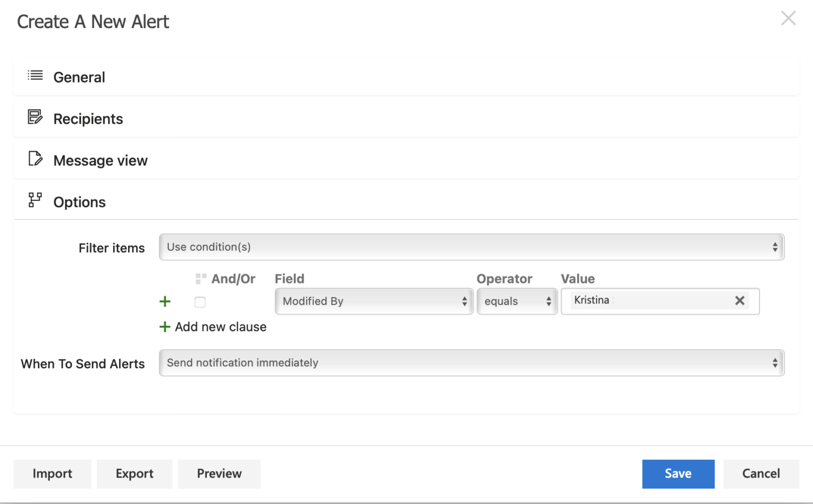Click the Options flowchart icon
Image resolution: width=813 pixels, height=504 pixels.
pos(34,200)
